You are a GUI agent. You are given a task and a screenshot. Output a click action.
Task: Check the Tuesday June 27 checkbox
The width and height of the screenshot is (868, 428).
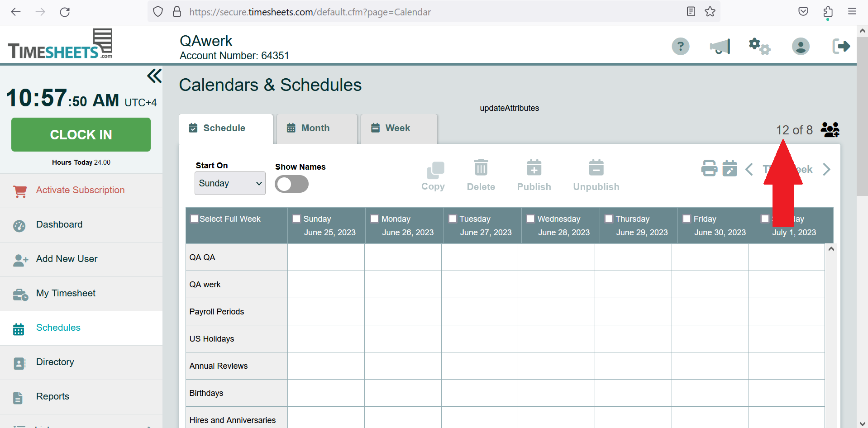tap(453, 219)
